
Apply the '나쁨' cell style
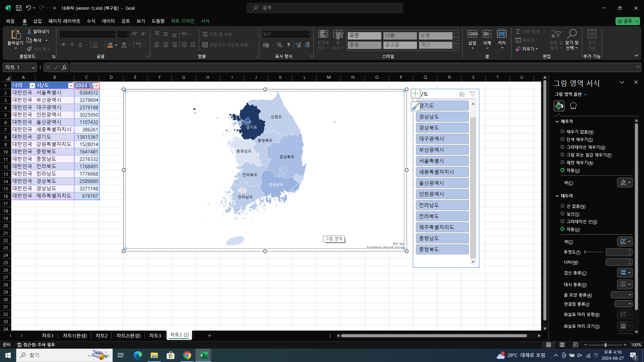400,36
